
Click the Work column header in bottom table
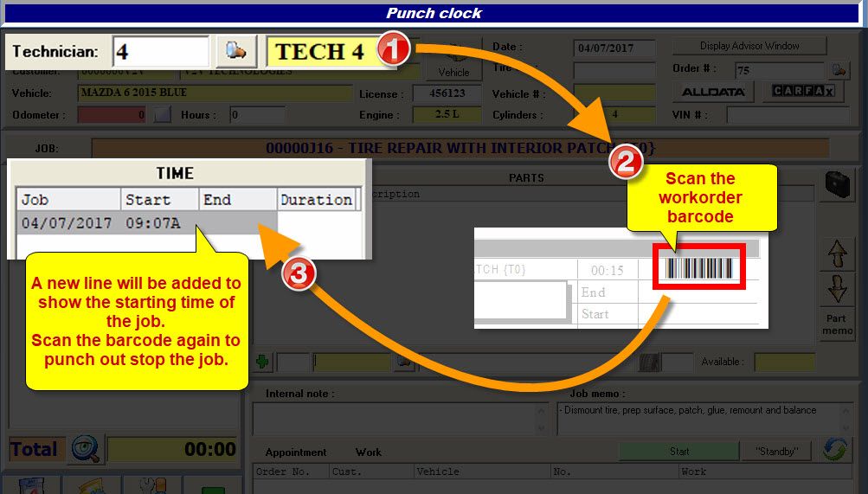765,472
